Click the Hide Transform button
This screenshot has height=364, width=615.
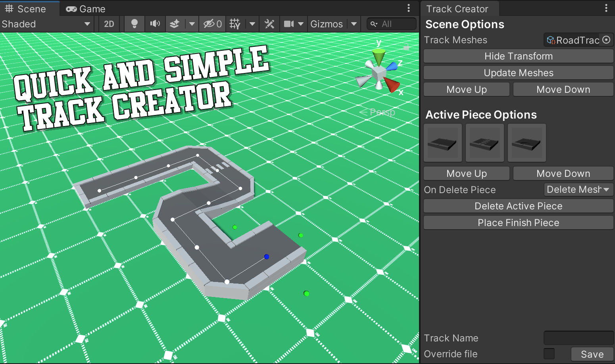[519, 56]
